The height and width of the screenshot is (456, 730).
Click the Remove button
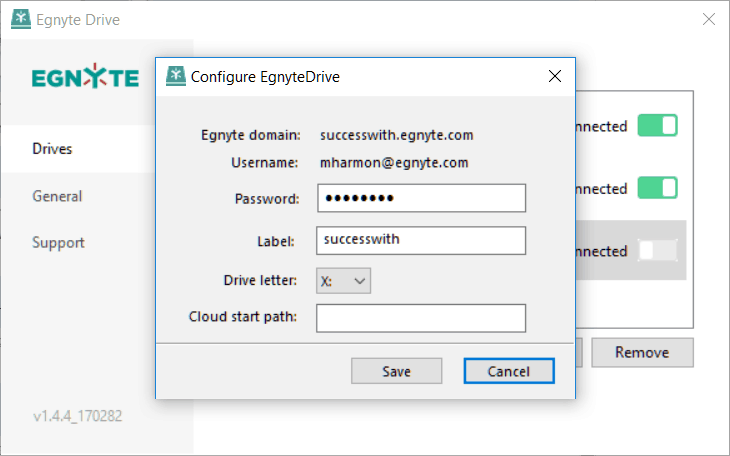point(642,352)
